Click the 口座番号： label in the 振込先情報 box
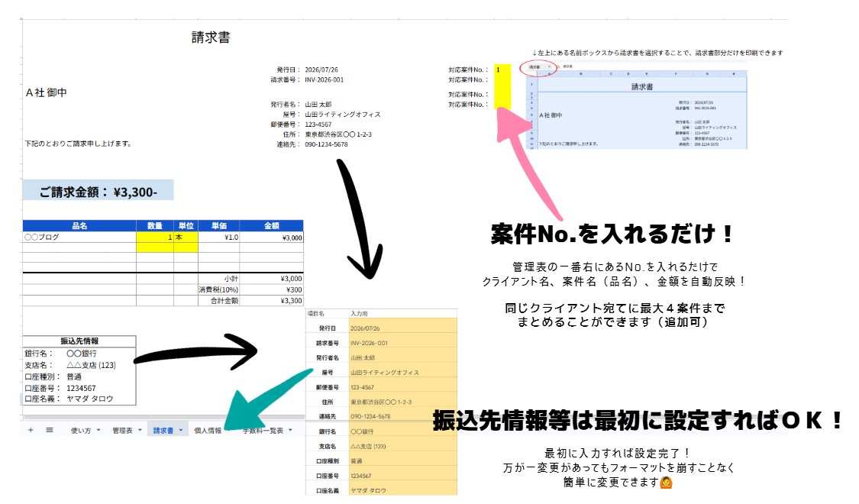This screenshot has width=859, height=504. tap(42, 388)
